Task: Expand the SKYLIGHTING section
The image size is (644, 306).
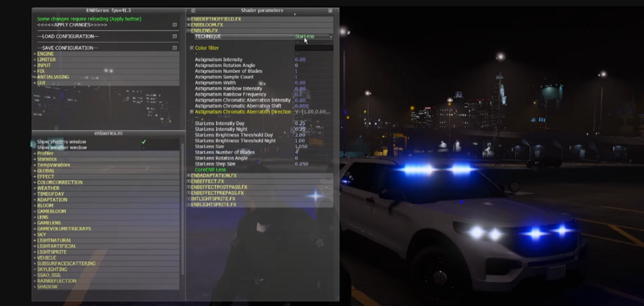Action: click(x=35, y=269)
